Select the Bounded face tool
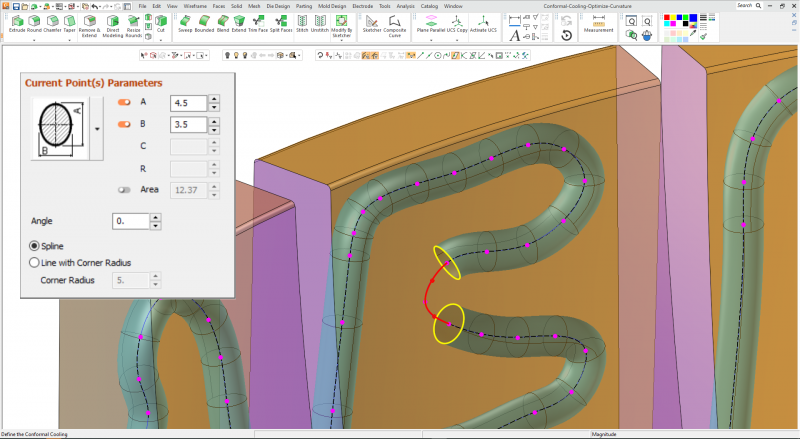 pyautogui.click(x=204, y=24)
